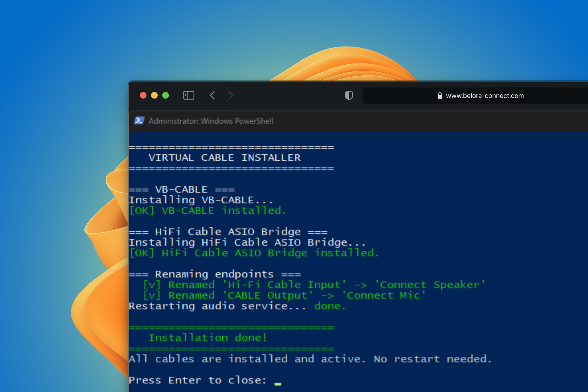Screen dimensions: 588x392
Task: Click the red close window button
Action: (x=143, y=95)
